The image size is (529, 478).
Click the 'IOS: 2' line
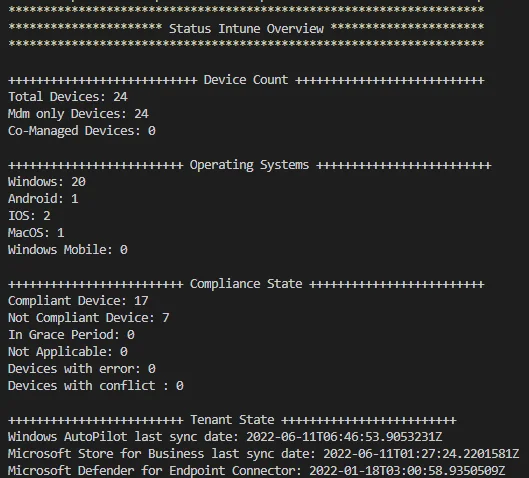click(29, 216)
